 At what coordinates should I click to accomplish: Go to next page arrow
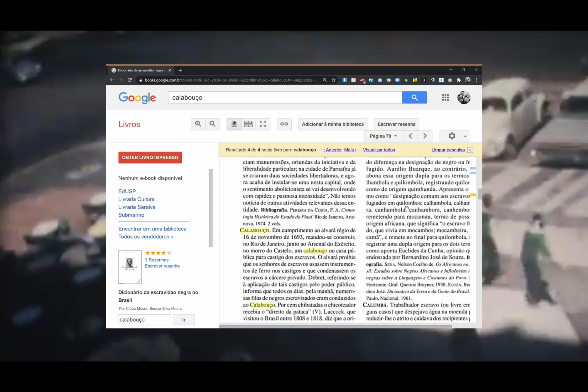click(425, 136)
